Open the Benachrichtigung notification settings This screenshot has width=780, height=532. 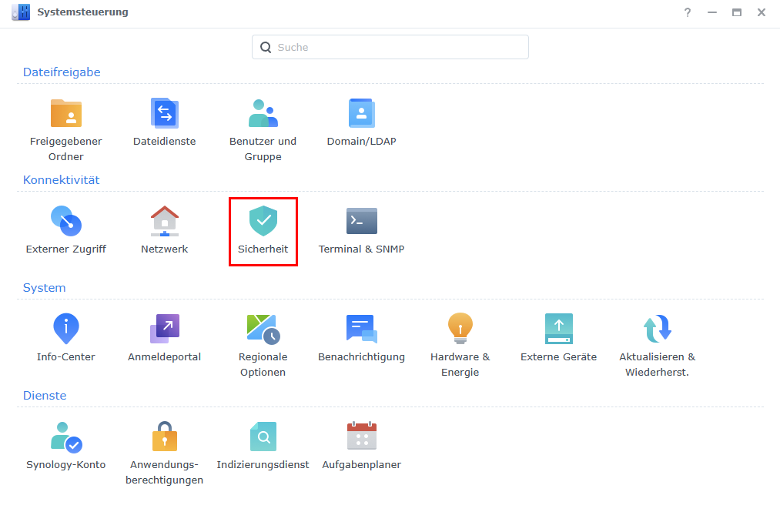tap(361, 330)
